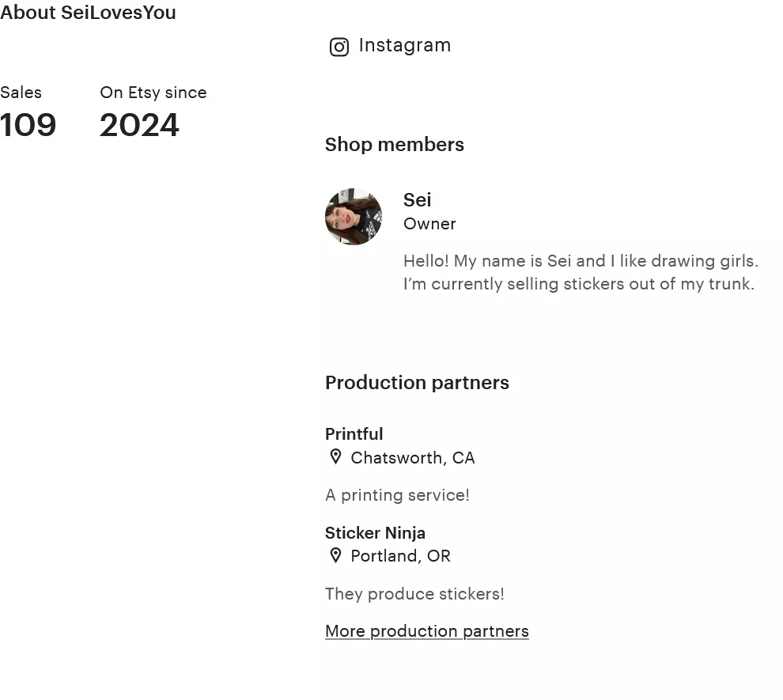Viewport: 783px width, 700px height.
Task: Select the shop owner name Sei
Action: click(417, 200)
